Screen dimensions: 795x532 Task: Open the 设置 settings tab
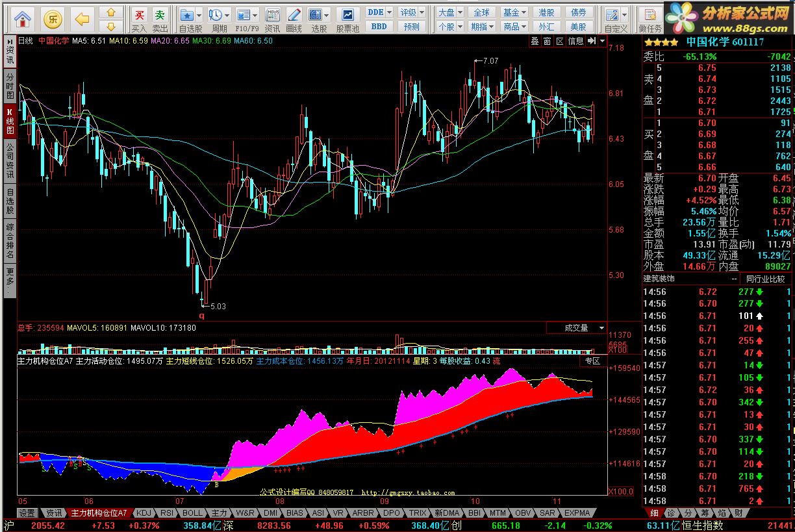[x=27, y=513]
